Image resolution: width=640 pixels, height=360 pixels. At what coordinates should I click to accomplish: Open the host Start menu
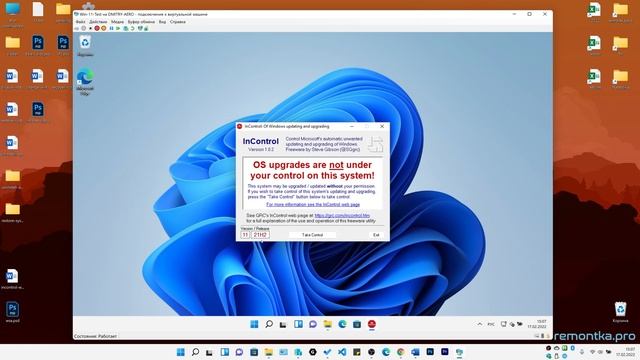pyautogui.click(x=180, y=352)
